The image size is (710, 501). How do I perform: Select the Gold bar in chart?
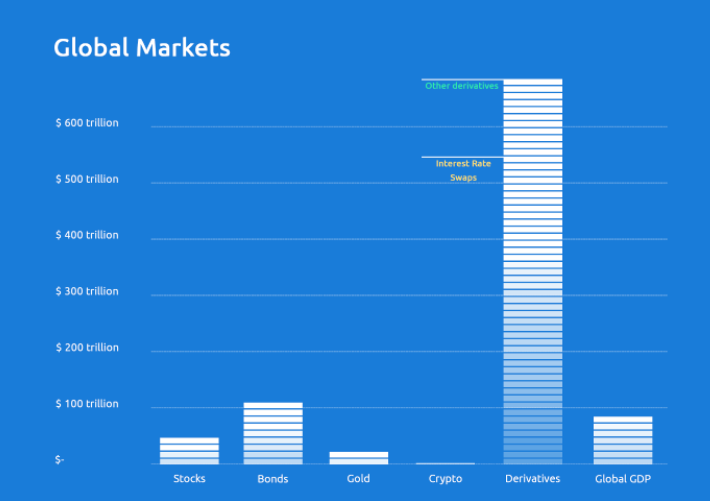coord(358,458)
